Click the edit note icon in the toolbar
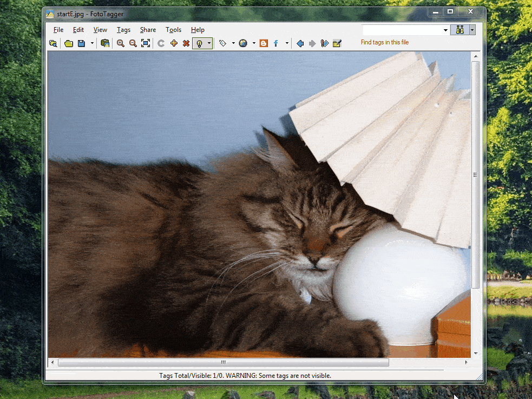The image size is (532, 399). click(337, 43)
